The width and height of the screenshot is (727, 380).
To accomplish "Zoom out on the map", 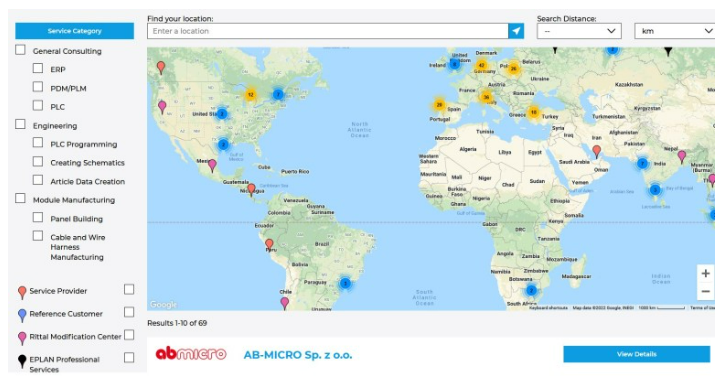I will pos(705,291).
